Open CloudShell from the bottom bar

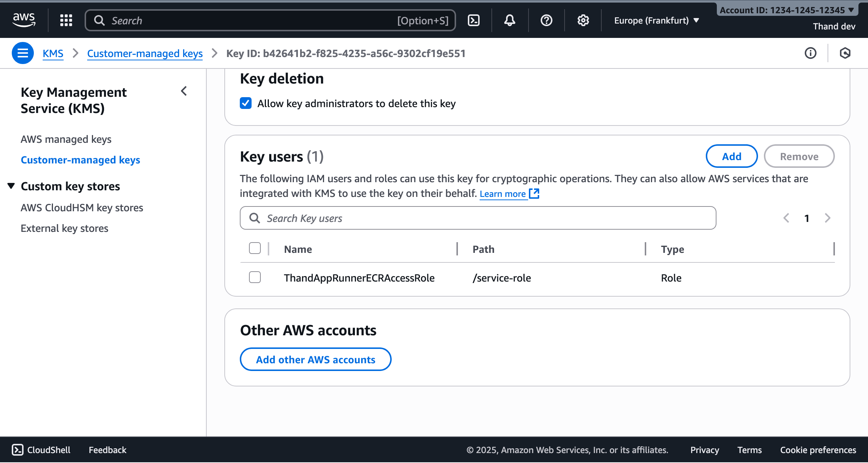click(x=40, y=450)
